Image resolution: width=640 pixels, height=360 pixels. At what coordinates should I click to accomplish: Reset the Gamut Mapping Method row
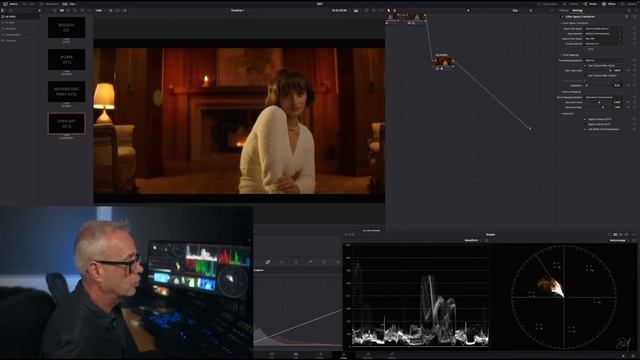point(634,97)
